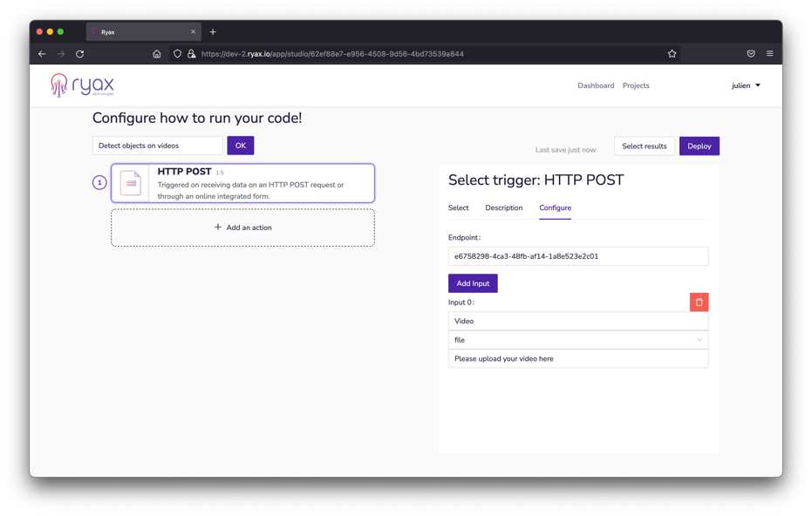Click the Endpoint text field
Image resolution: width=812 pixels, height=516 pixels.
pos(577,256)
